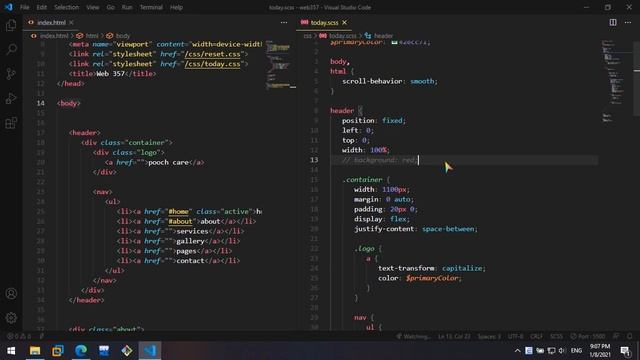Open notifications bell in status bar

(630, 336)
